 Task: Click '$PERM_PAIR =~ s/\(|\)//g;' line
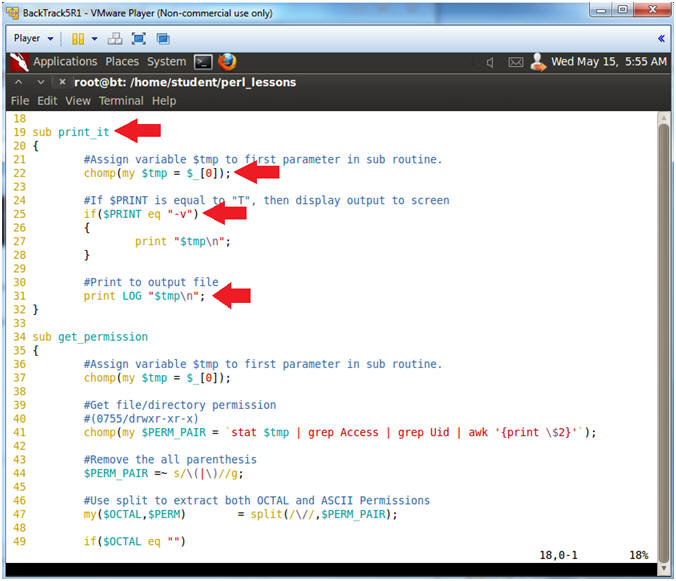pyautogui.click(x=163, y=474)
